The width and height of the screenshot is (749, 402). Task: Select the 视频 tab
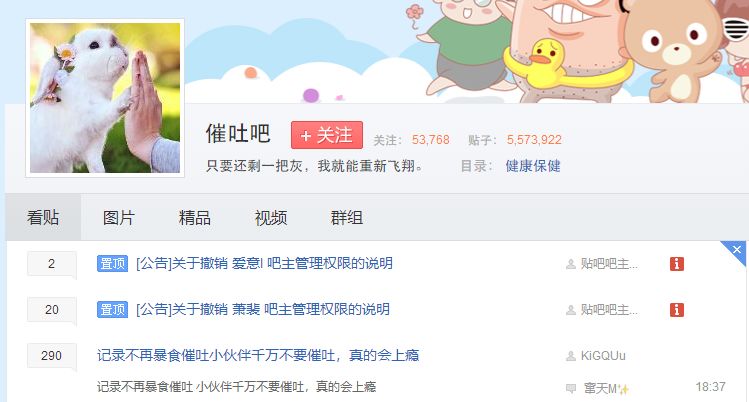(271, 218)
